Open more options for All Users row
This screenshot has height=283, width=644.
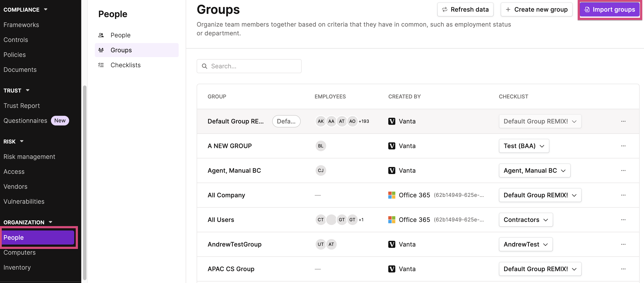point(623,220)
